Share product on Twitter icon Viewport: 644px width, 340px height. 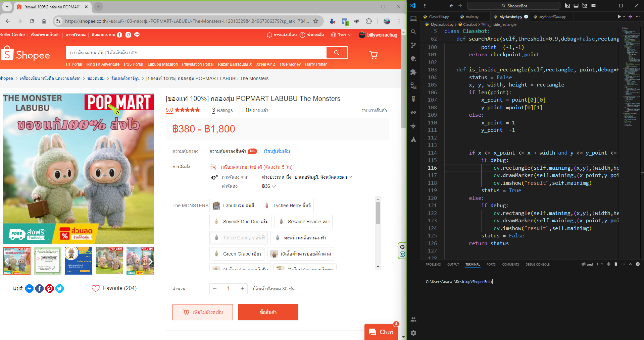[60, 288]
